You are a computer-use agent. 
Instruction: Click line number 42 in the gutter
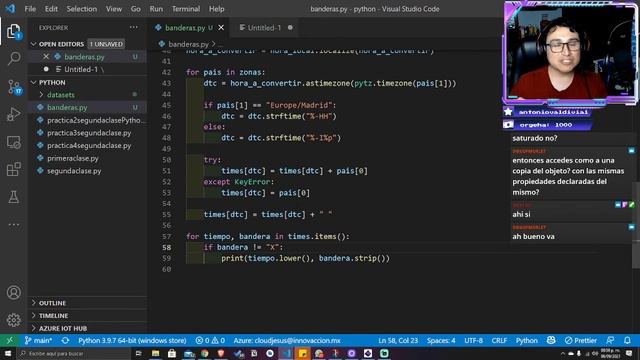[166, 72]
